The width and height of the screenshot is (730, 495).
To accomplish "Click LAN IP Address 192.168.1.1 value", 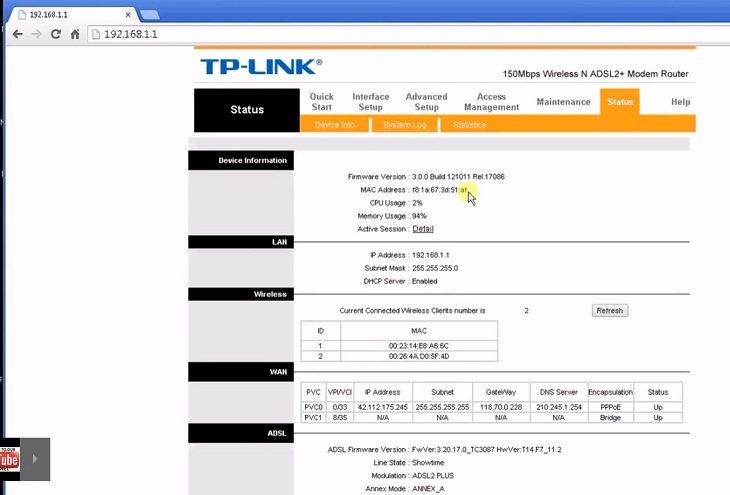I will (x=431, y=255).
